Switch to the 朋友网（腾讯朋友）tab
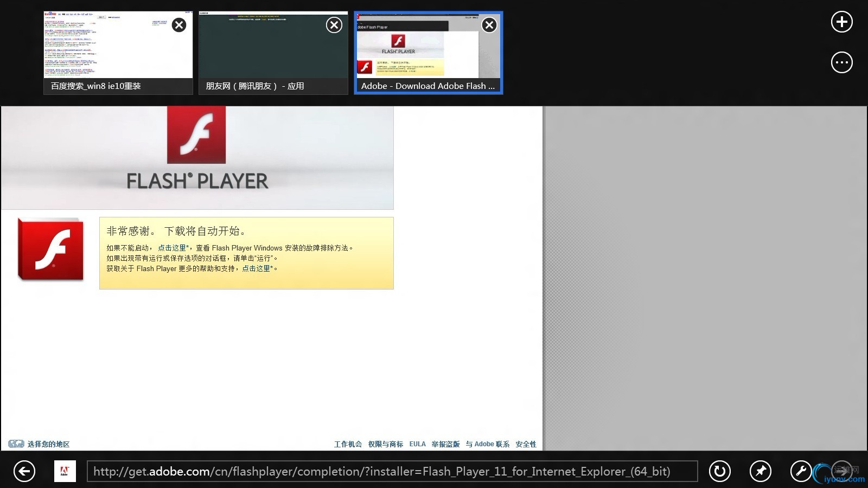868x488 pixels. pyautogui.click(x=273, y=53)
